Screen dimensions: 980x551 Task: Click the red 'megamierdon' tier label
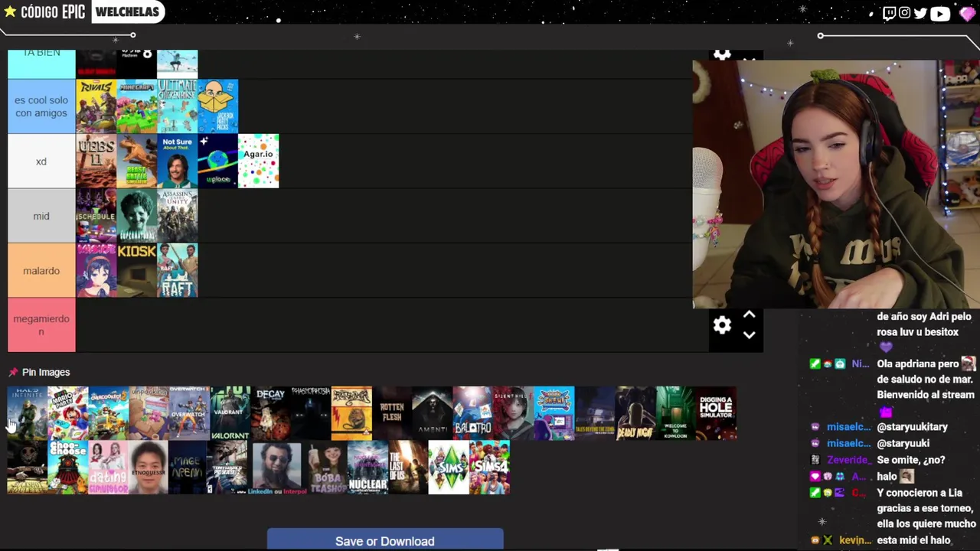[41, 325]
